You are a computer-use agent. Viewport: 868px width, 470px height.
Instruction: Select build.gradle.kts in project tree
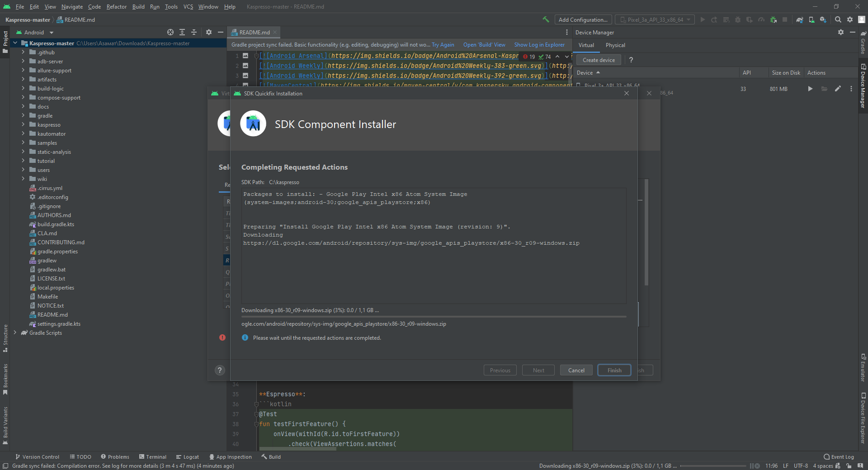click(56, 224)
